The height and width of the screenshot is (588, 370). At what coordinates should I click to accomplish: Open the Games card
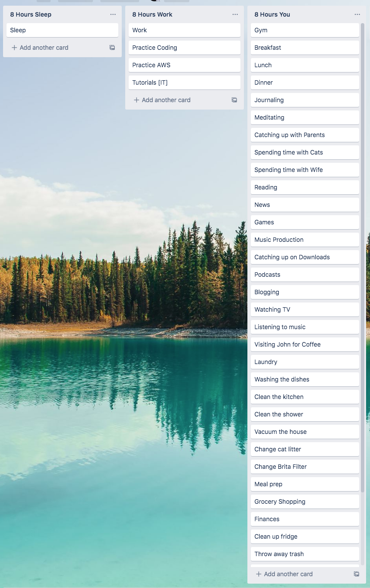point(305,222)
